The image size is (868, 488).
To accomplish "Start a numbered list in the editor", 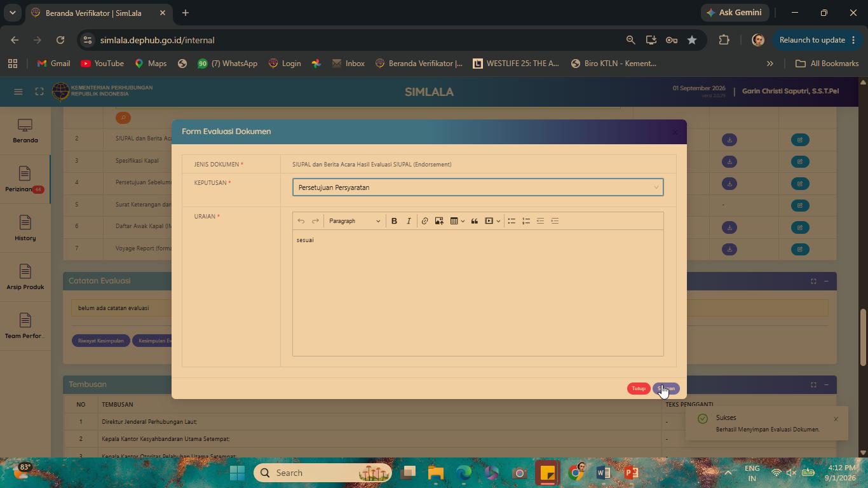I will tap(526, 221).
